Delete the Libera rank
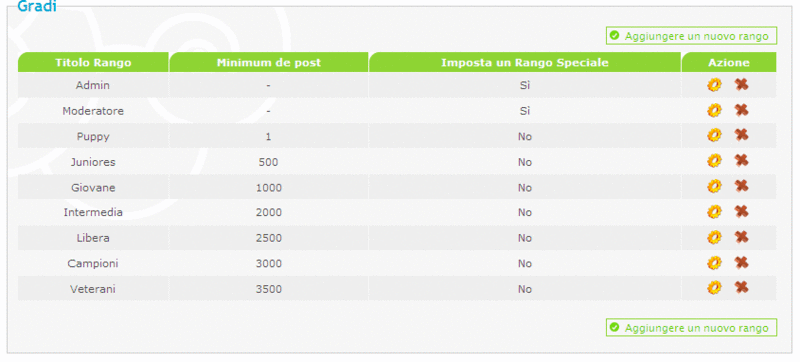This screenshot has height=362, width=800. point(741,237)
